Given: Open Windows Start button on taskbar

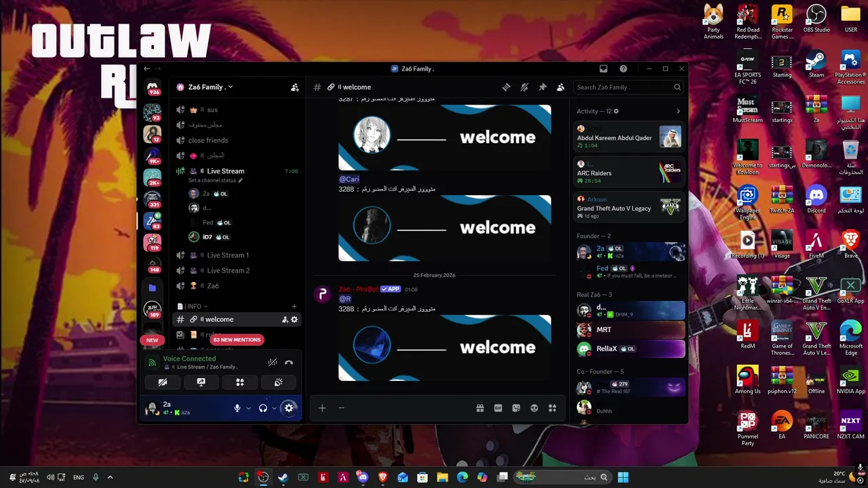Looking at the screenshot, I should tap(623, 477).
